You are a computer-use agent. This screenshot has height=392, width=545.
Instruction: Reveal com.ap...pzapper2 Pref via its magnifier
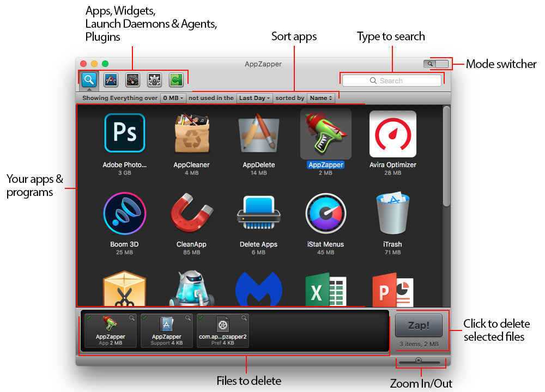[244, 318]
